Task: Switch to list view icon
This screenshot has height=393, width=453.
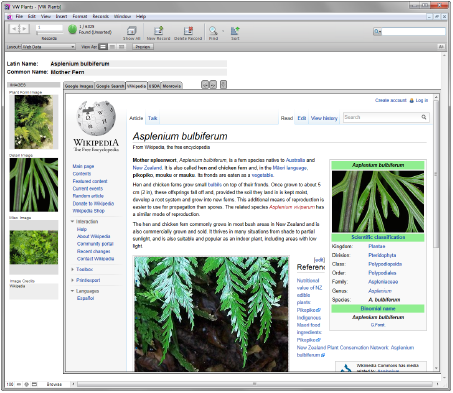Action: click(x=113, y=47)
